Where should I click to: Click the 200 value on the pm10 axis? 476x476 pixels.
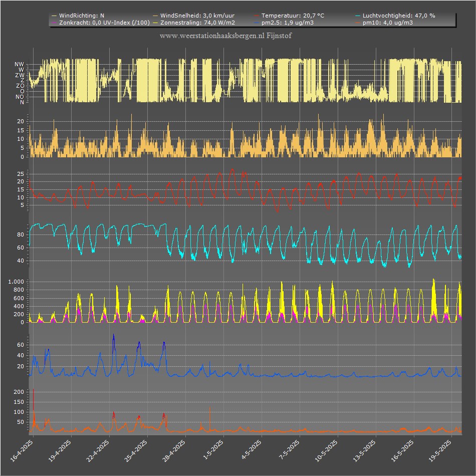[x=19, y=392]
